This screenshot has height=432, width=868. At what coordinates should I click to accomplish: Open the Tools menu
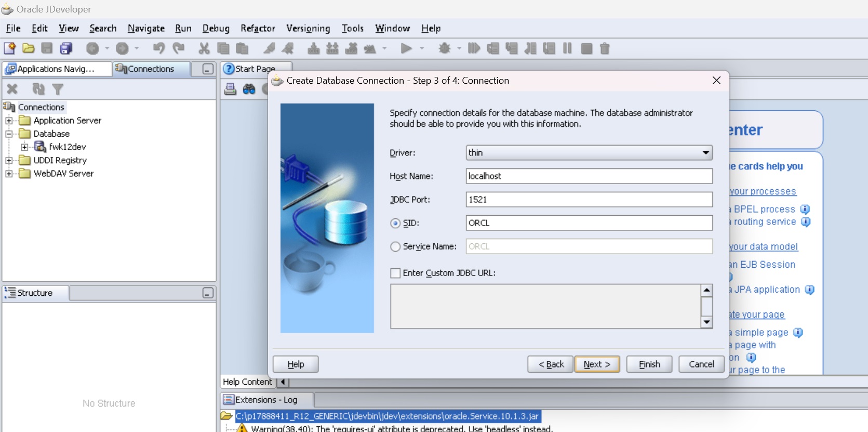(353, 28)
